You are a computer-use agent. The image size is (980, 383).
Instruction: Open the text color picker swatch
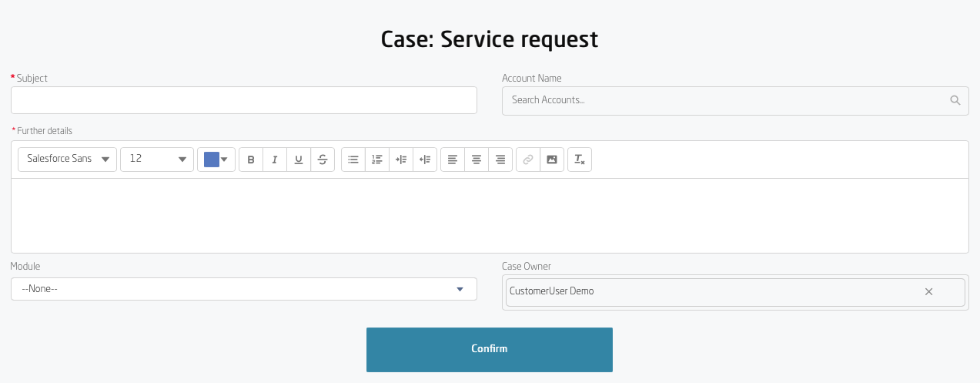point(216,160)
